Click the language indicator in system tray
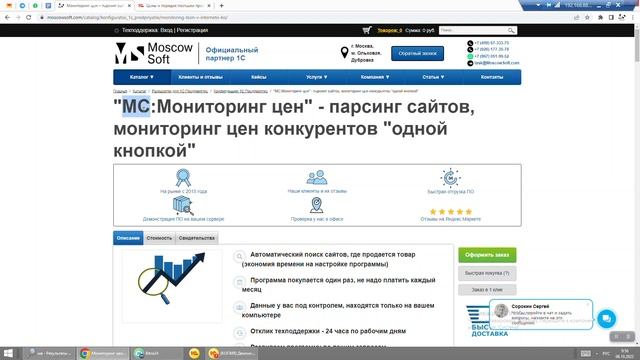 [x=606, y=353]
